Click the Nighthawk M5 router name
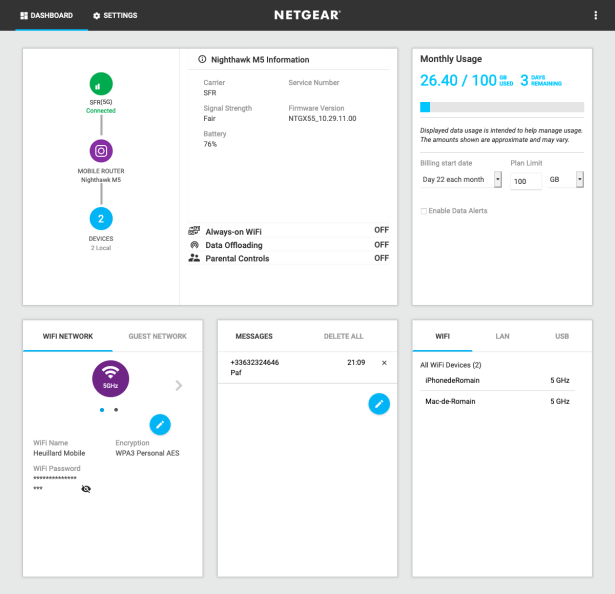615x594 pixels. (101, 180)
